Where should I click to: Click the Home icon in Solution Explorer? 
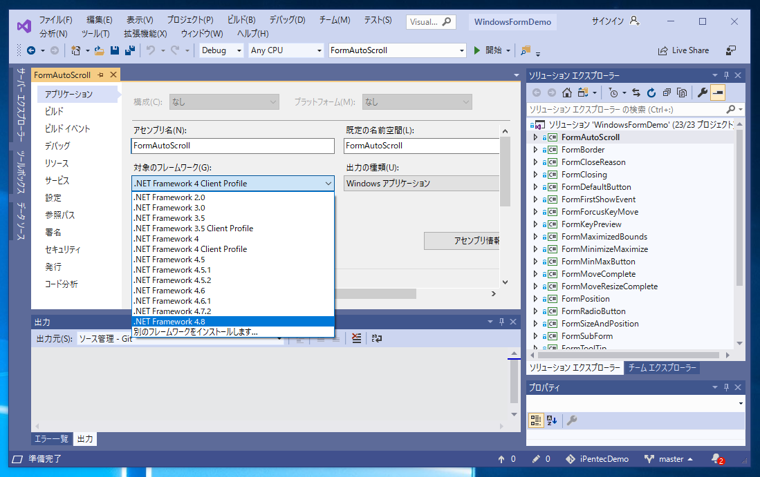click(567, 93)
